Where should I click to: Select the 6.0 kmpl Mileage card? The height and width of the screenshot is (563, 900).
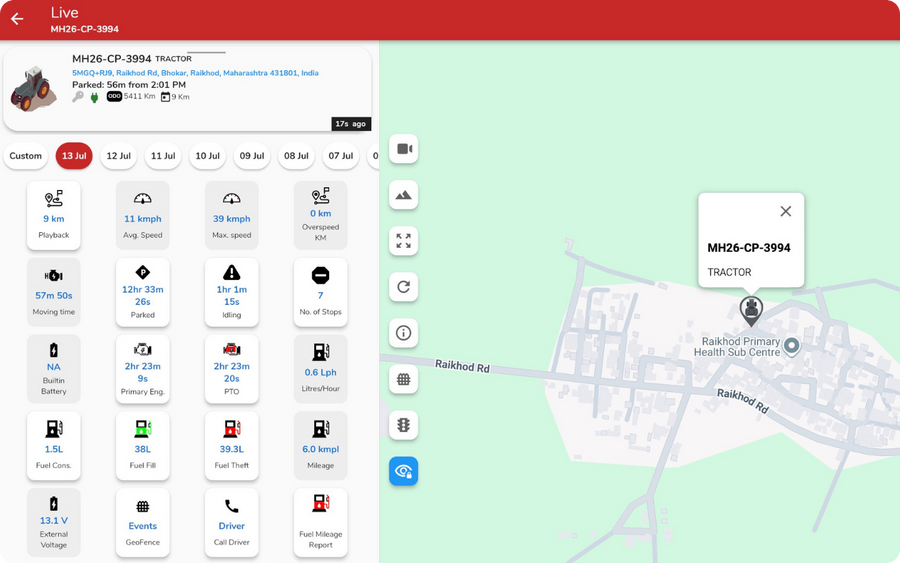click(x=320, y=446)
